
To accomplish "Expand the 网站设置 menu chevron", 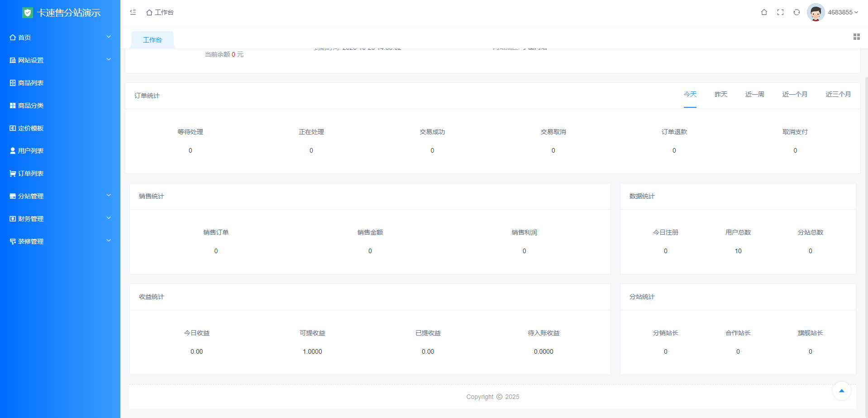I will click(109, 59).
